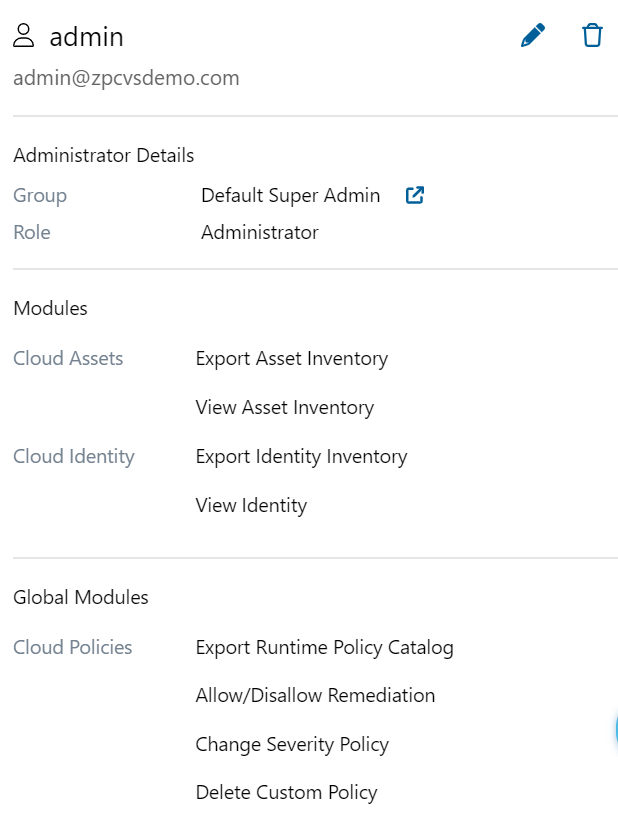The image size is (618, 814).
Task: Select Export Asset Inventory permission
Action: [x=291, y=358]
